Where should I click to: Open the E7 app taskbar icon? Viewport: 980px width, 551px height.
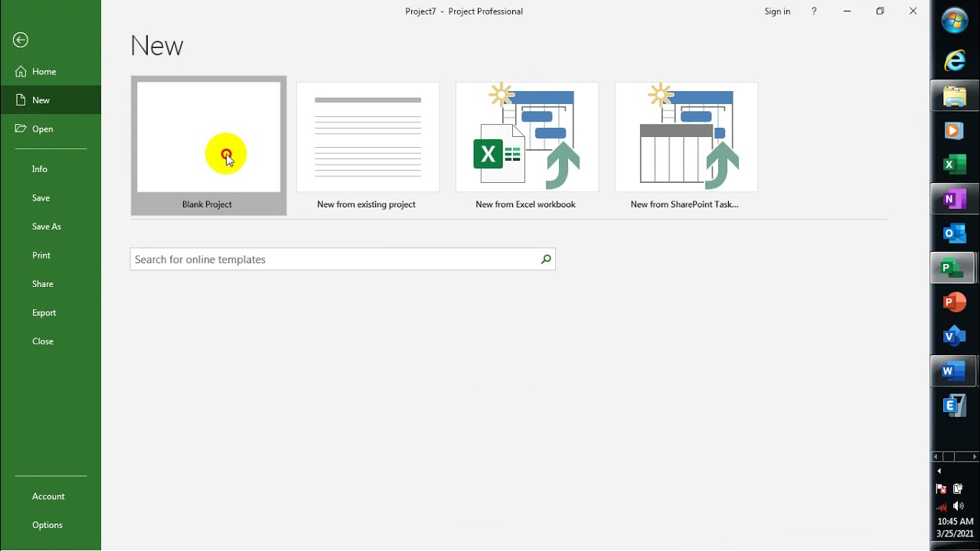(x=955, y=406)
